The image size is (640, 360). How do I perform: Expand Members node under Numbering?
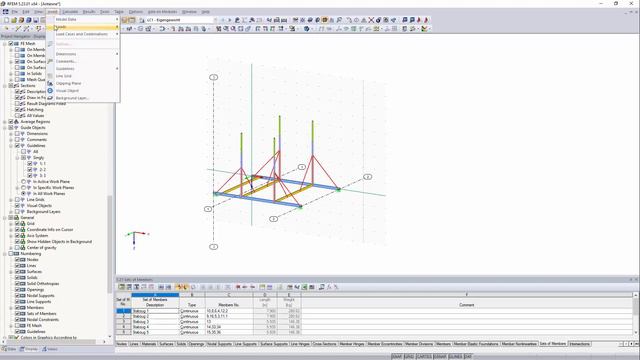[x=11, y=308]
